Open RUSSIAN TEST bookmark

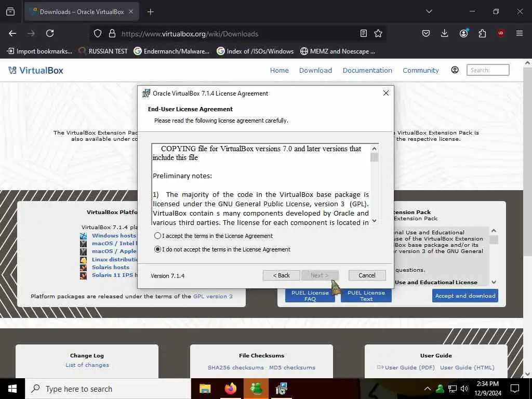click(x=103, y=51)
